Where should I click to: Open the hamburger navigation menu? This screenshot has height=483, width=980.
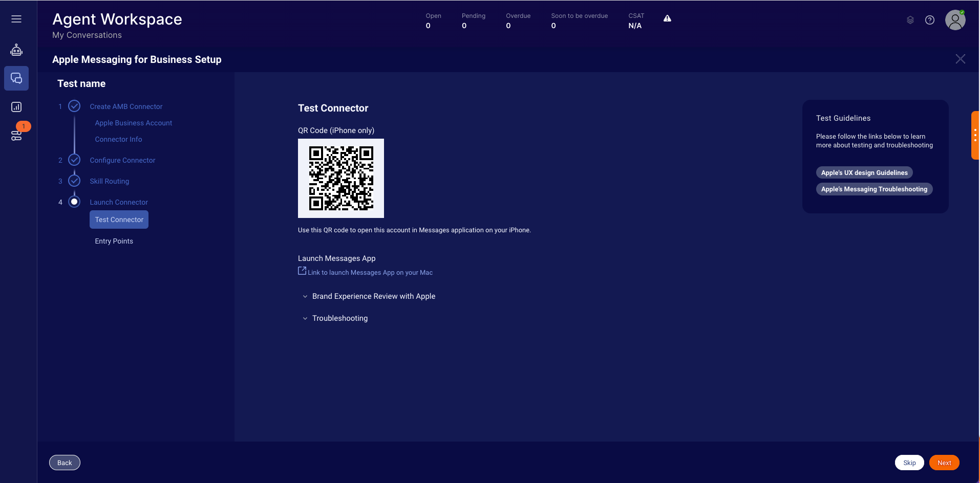(x=16, y=19)
